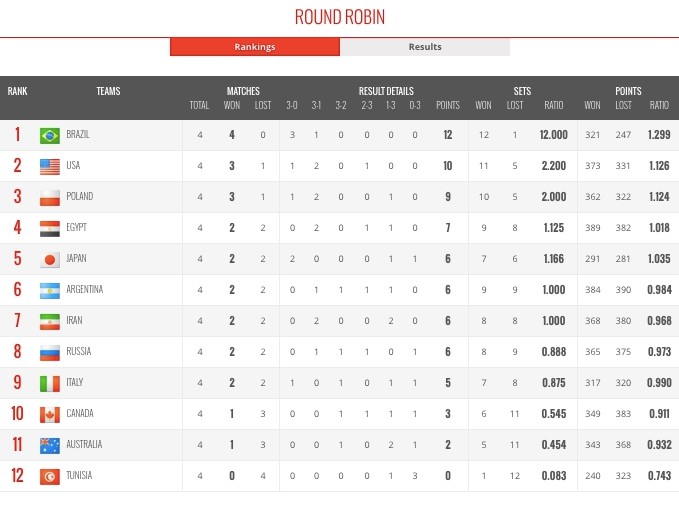Open the Poland team link
The image size is (679, 506).
(x=79, y=197)
